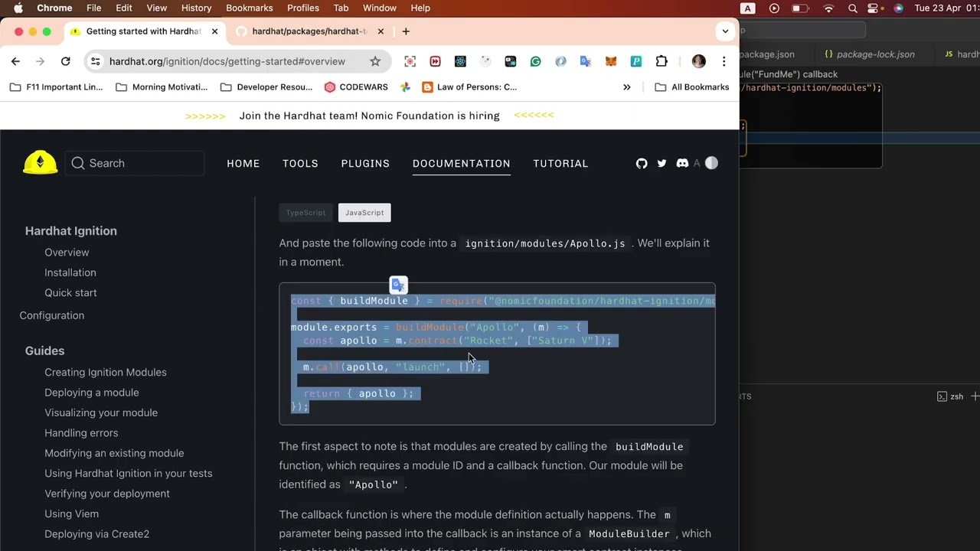Open Visualizing your module guide
The height and width of the screenshot is (551, 980).
[x=101, y=412]
